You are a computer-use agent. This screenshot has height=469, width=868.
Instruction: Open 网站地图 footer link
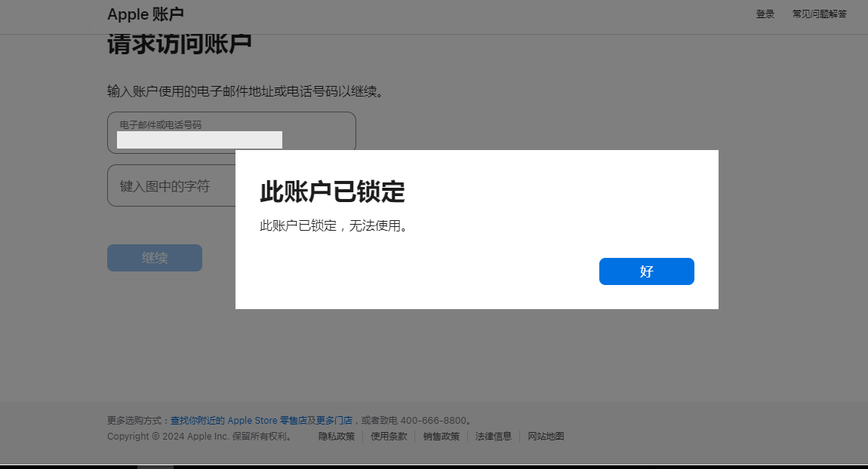(x=546, y=437)
